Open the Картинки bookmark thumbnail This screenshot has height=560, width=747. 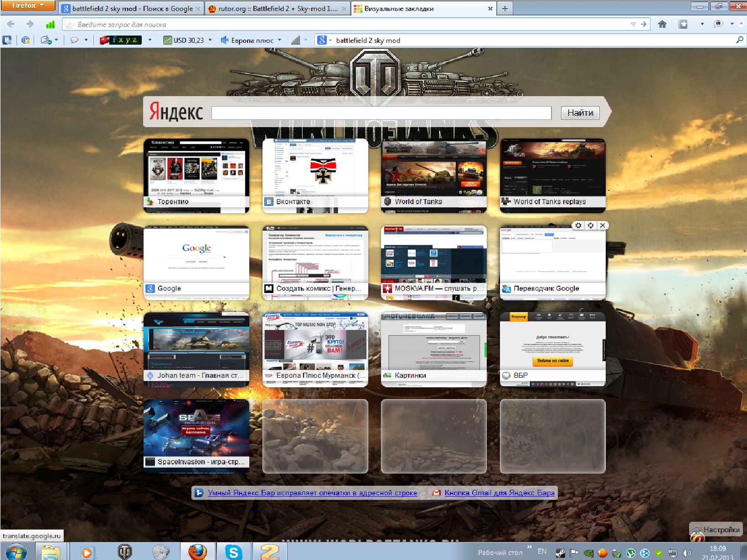click(434, 349)
